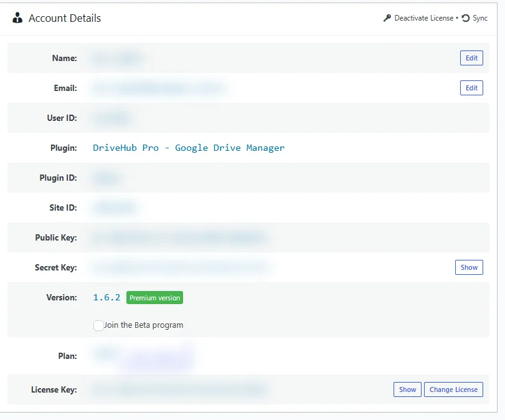Screen dimensions: 505x420
Task: Click the Join the Beta program label
Action: 144,325
